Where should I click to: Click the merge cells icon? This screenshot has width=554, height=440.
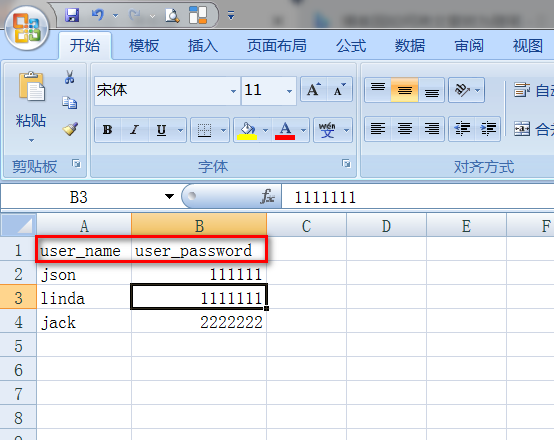pyautogui.click(x=522, y=129)
